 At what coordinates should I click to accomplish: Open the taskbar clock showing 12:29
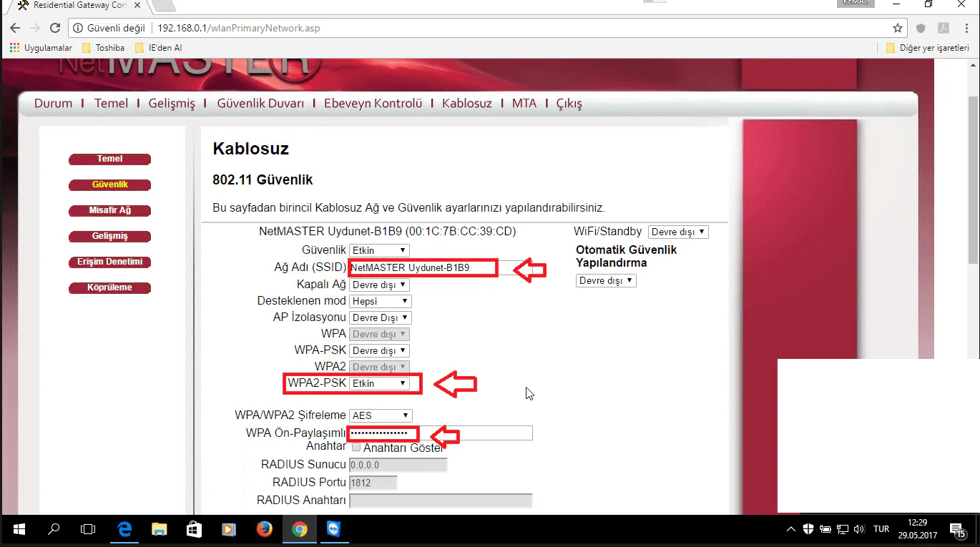pos(916,530)
